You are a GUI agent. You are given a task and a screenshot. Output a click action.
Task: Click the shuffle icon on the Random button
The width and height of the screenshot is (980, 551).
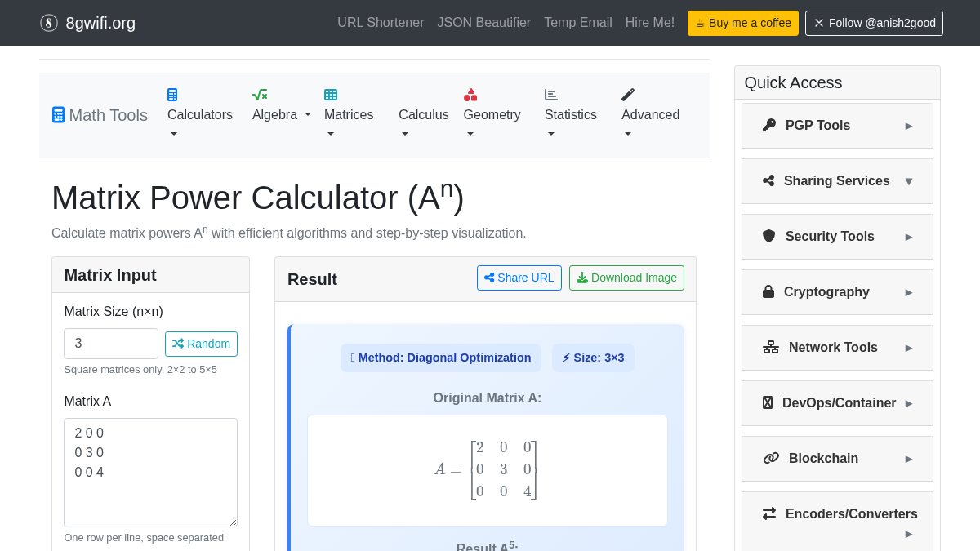click(178, 344)
